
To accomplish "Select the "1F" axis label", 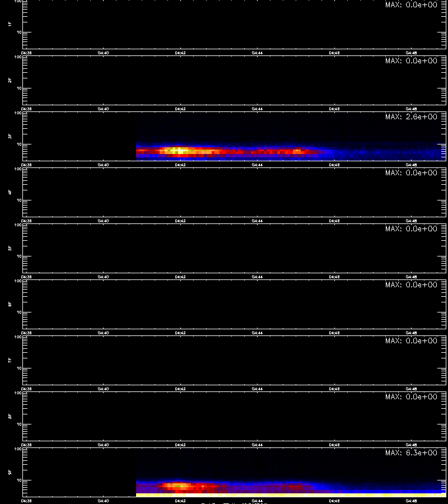I will [10, 24].
